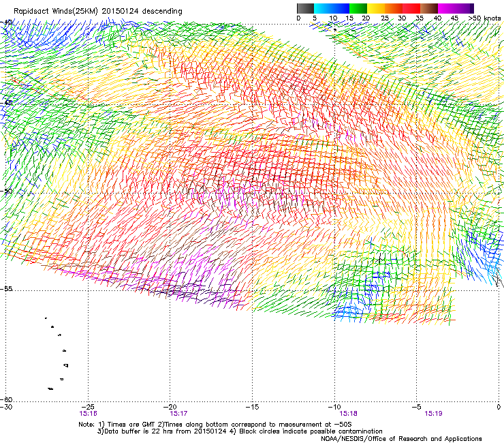The height and width of the screenshot is (443, 504).
Task: Click the '-10' longitude axis label
Action: click(334, 408)
